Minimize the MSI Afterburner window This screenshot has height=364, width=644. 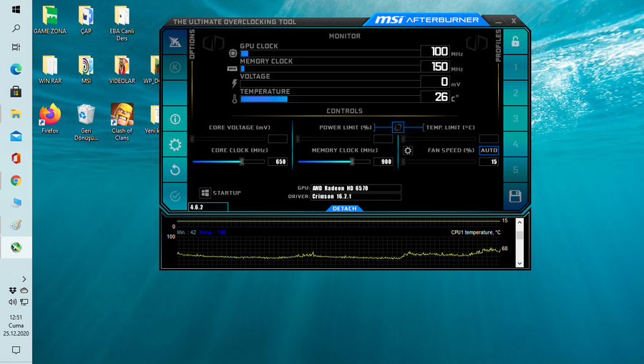pos(498,21)
